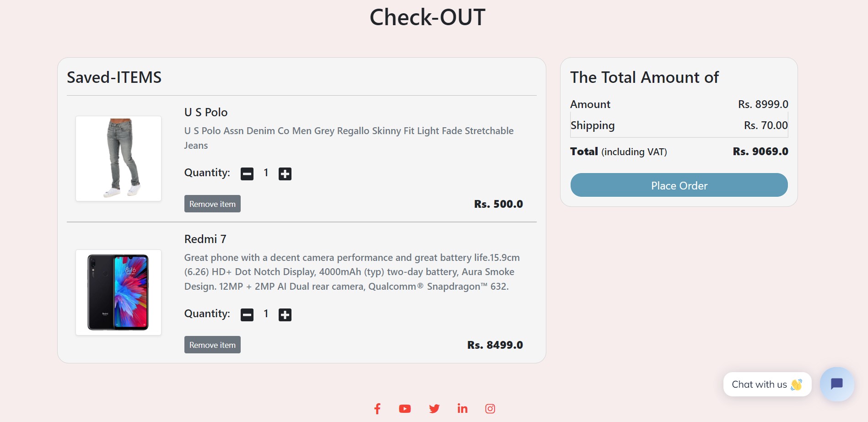View the U S Polo jeans thumbnail

click(x=118, y=158)
